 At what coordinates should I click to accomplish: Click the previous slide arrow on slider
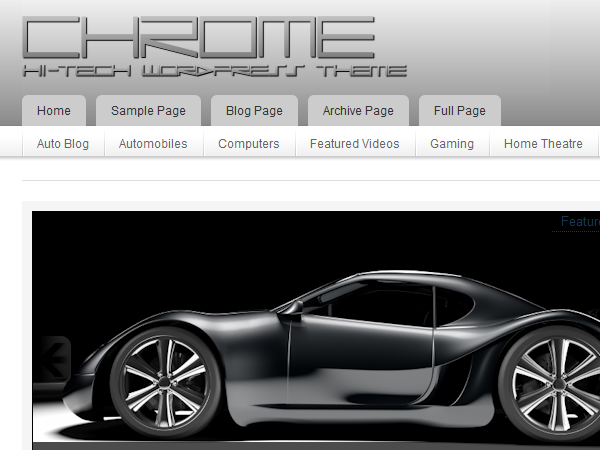(x=55, y=357)
